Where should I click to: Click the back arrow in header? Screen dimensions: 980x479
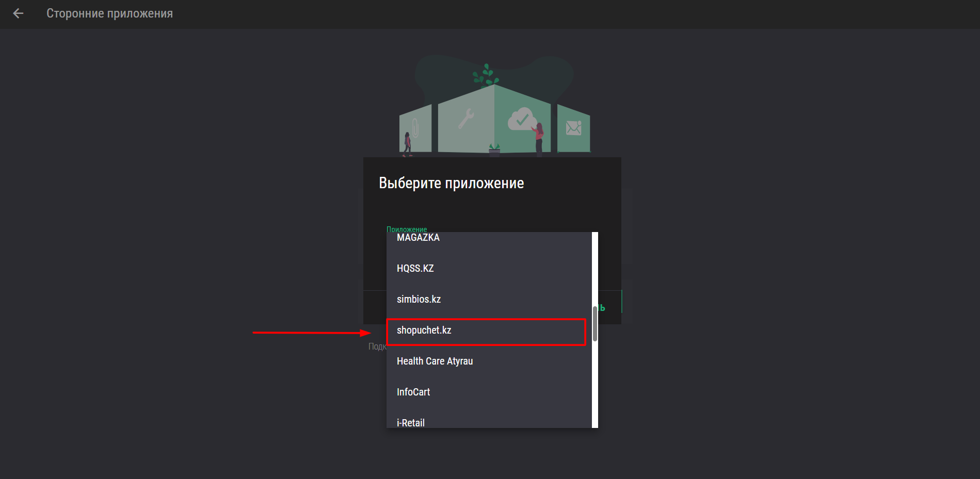point(18,14)
